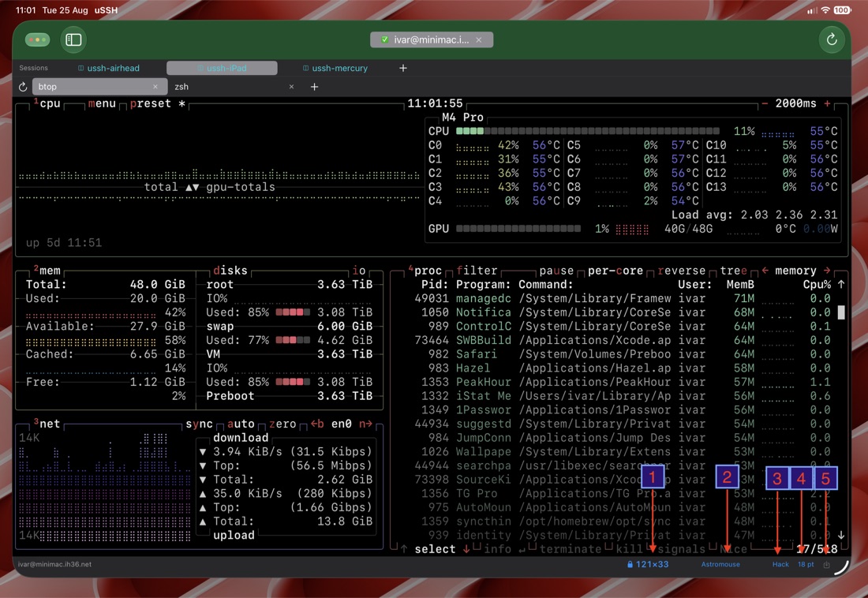The height and width of the screenshot is (598, 868).
Task: Toggle tree view for processes
Action: coord(734,271)
